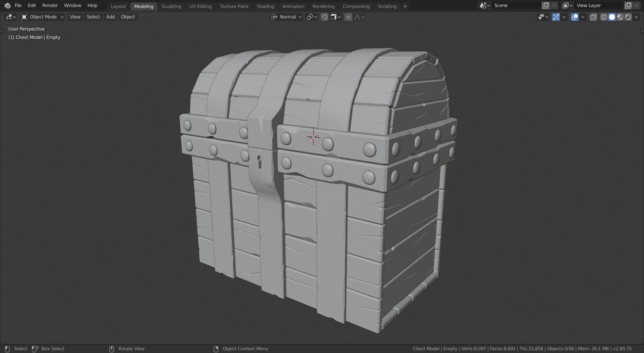Screen dimensions: 644x353
Task: Expand the right sidebar with the arrow
Action: pos(642,31)
